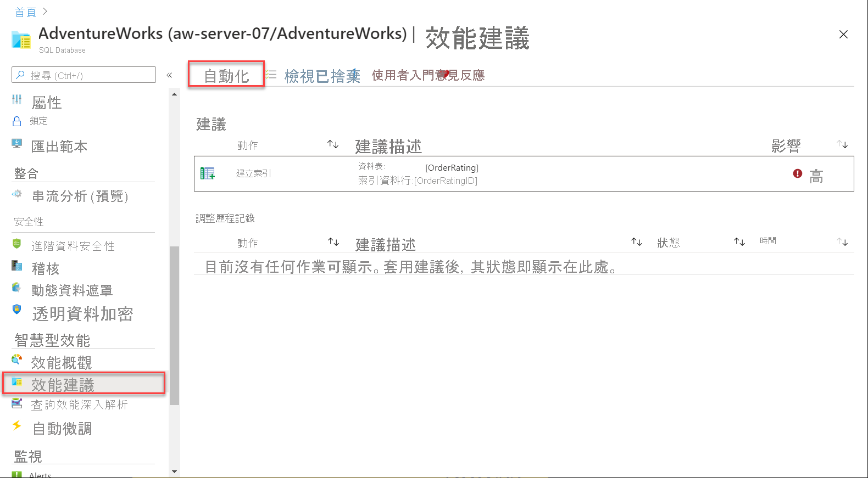The height and width of the screenshot is (478, 868).
Task: Open 檢視已捨棄 view discarded
Action: click(322, 76)
